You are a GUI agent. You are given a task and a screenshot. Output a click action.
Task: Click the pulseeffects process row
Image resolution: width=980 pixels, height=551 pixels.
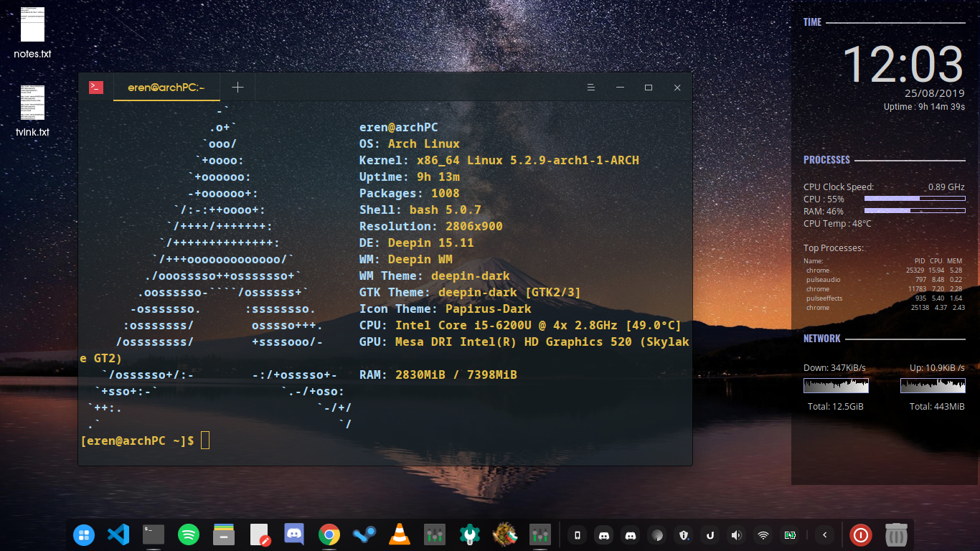884,298
